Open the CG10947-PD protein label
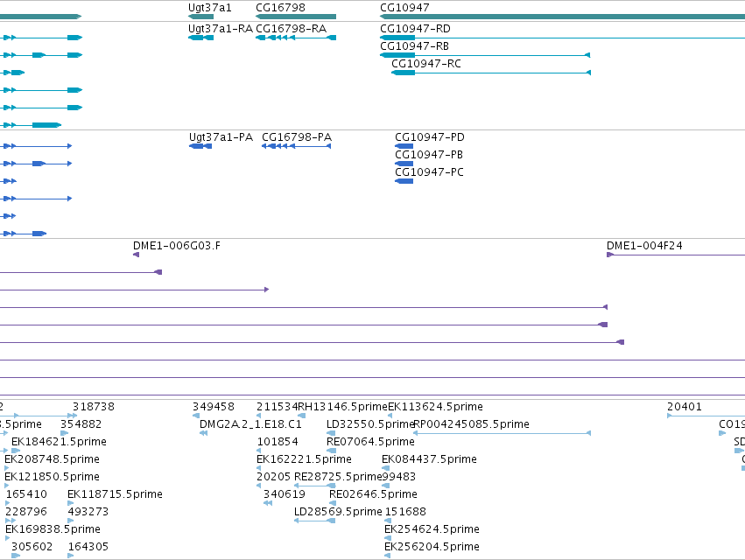This screenshot has width=745, height=560. click(x=430, y=137)
